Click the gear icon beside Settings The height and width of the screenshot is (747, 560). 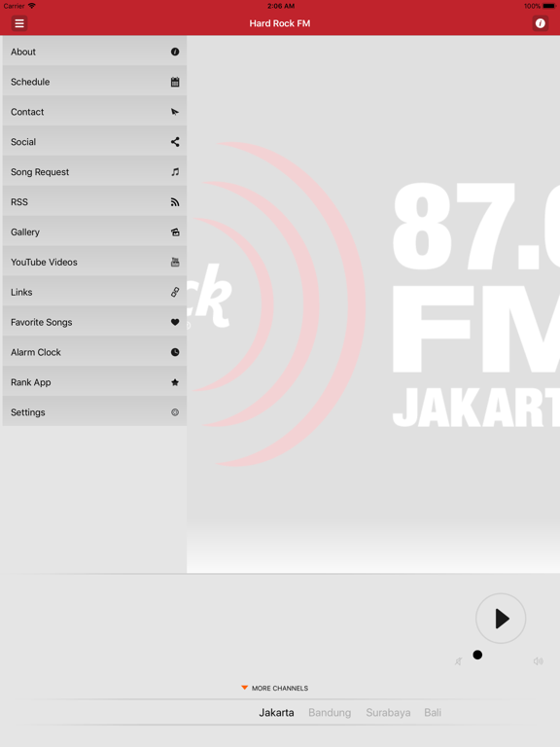[175, 412]
